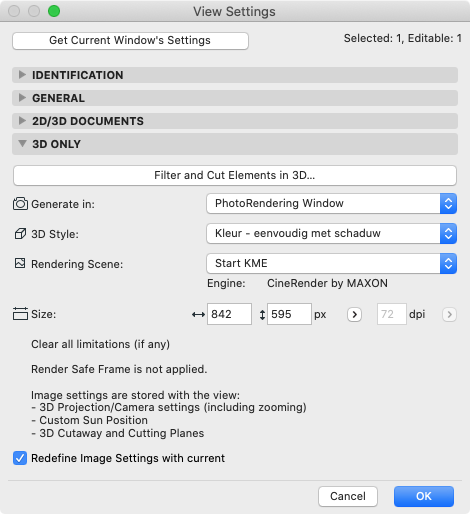Open the Rendering Scene dropdown
Viewport: 470px width, 514px height.
[x=331, y=263]
